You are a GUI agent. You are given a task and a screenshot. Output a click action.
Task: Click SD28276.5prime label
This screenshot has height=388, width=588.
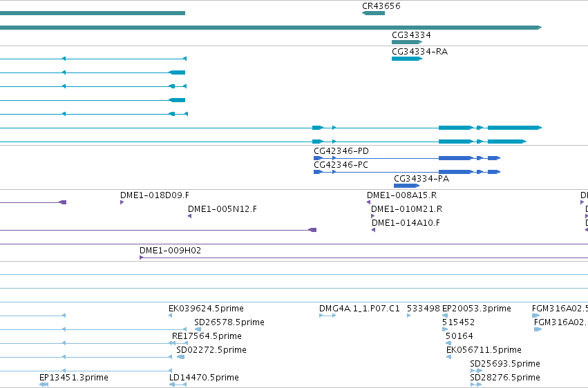(x=505, y=377)
